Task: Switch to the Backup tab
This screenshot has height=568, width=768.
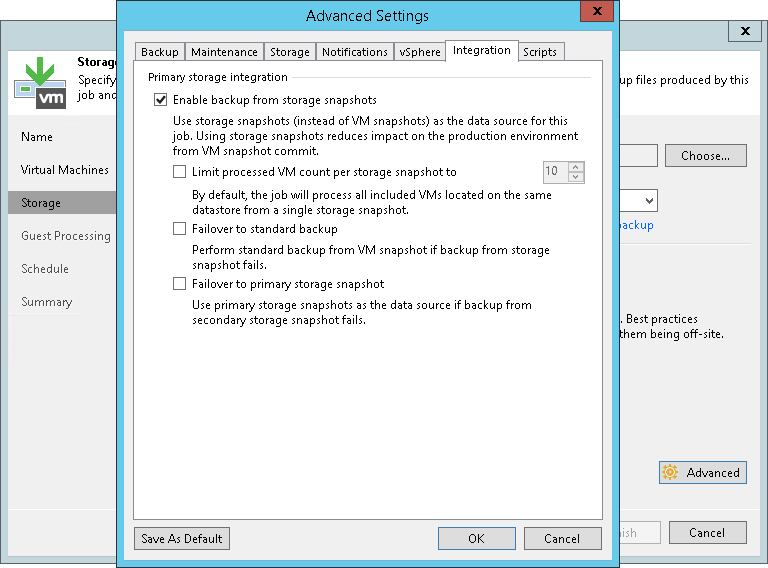Action: point(160,52)
